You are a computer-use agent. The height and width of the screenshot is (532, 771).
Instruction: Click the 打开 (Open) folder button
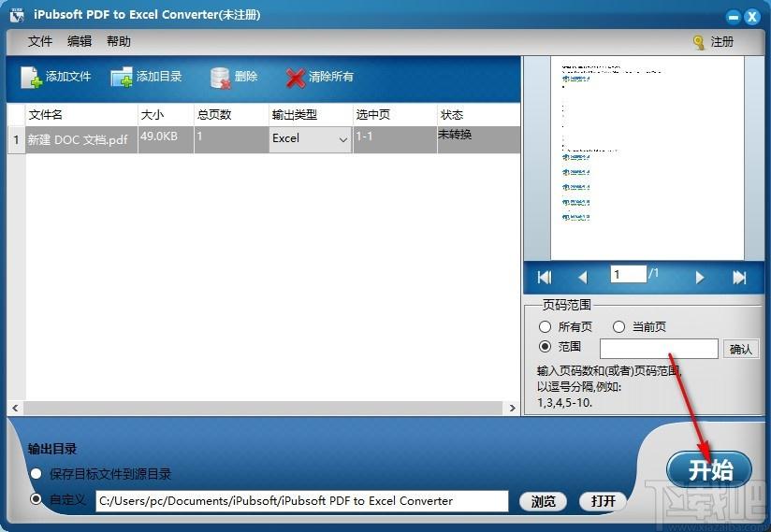603,501
